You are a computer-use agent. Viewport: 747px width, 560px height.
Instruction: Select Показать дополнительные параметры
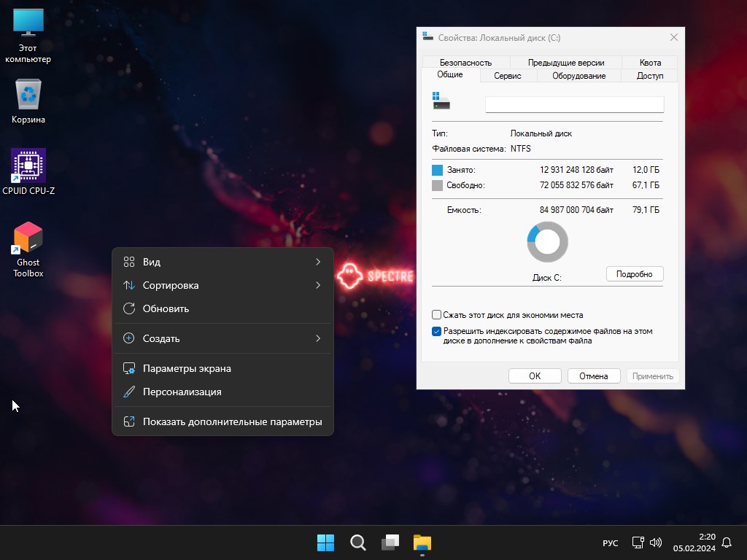[x=222, y=421]
